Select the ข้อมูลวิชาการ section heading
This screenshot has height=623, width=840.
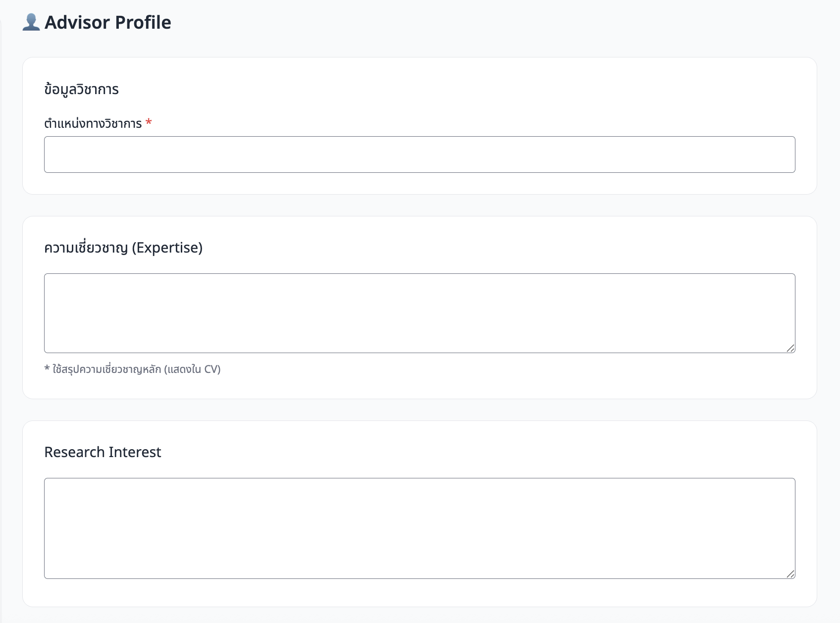[x=81, y=89]
